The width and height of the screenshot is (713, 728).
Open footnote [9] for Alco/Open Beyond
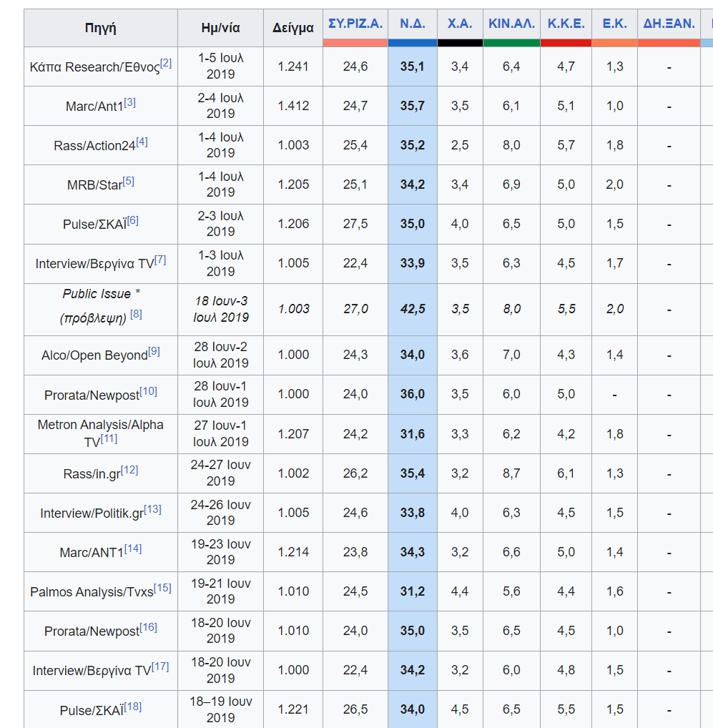click(154, 351)
